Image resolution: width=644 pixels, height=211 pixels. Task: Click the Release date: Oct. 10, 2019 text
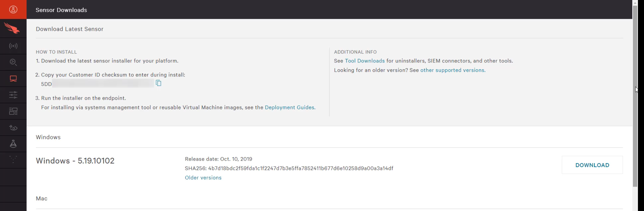pyautogui.click(x=218, y=159)
